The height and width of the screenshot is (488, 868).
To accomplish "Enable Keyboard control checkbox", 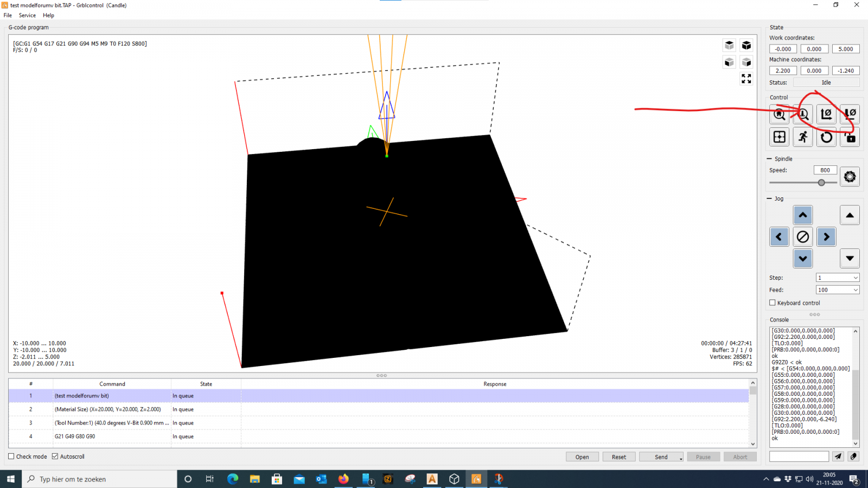I will 773,303.
